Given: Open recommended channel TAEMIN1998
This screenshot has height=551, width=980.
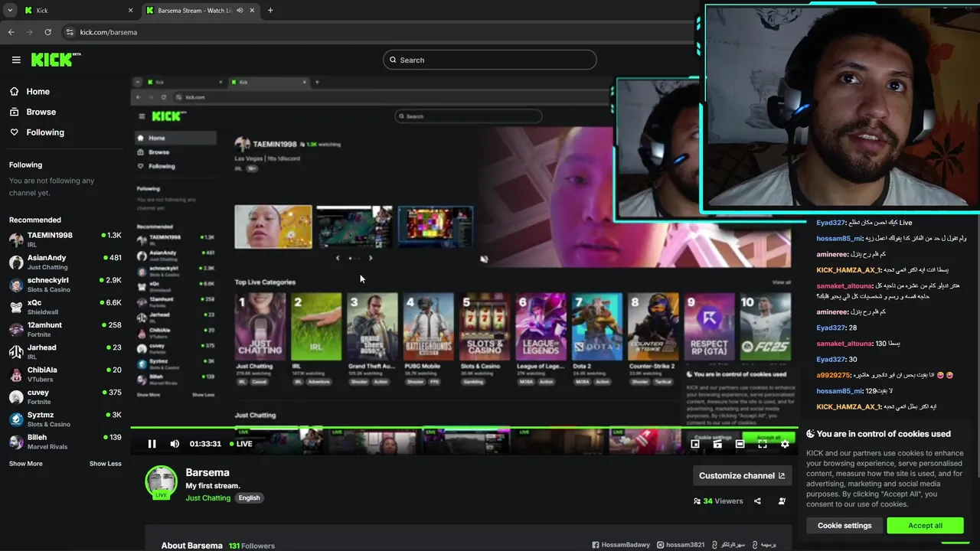Looking at the screenshot, I should (65, 239).
